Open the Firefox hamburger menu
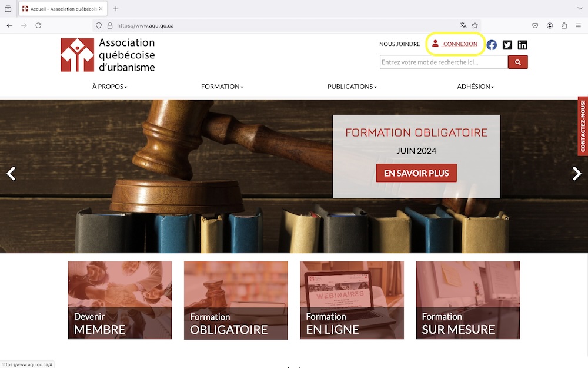The height and width of the screenshot is (368, 588). (x=578, y=25)
